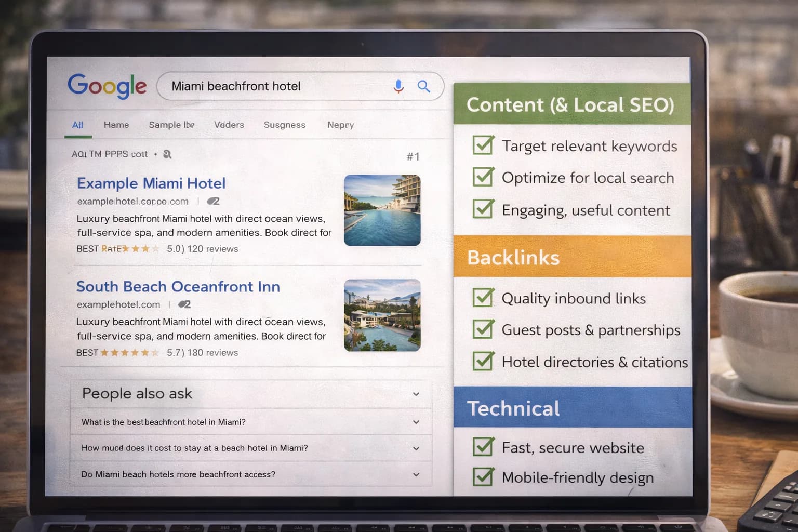Click the badge icon next to examplehotel.copoo.com
This screenshot has height=532, width=798.
click(x=213, y=201)
